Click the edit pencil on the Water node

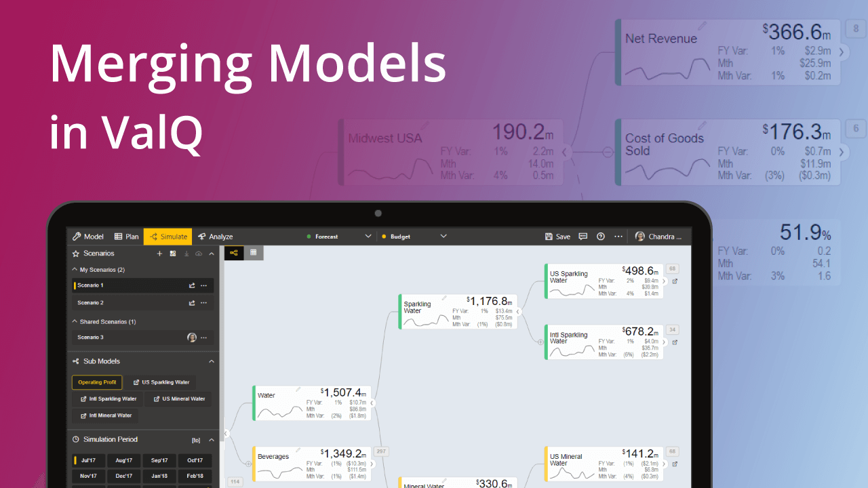point(298,390)
